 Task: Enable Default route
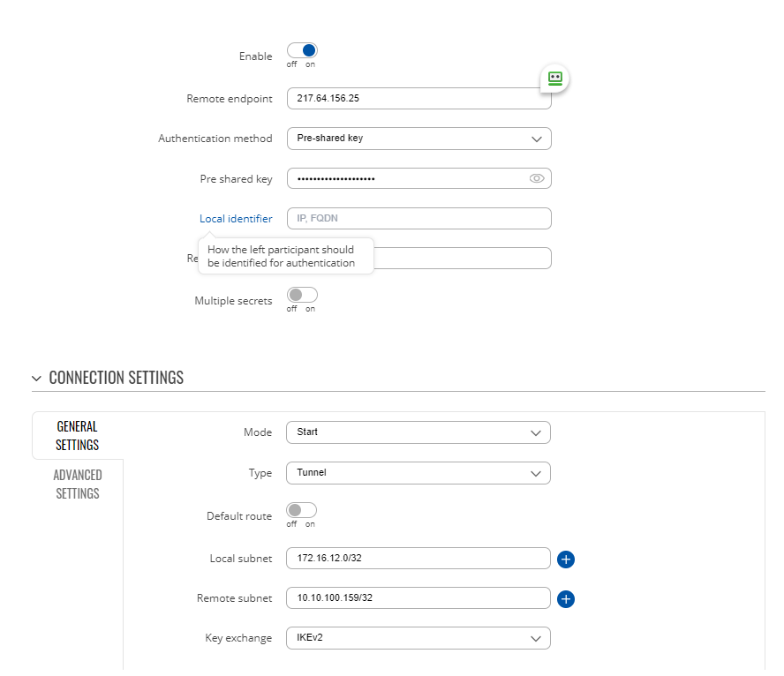click(301, 511)
